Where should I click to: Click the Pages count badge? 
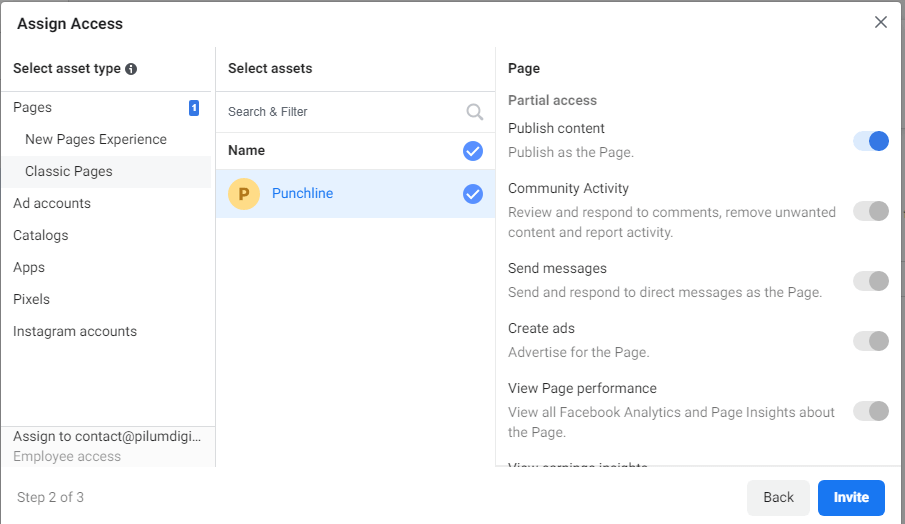click(194, 108)
